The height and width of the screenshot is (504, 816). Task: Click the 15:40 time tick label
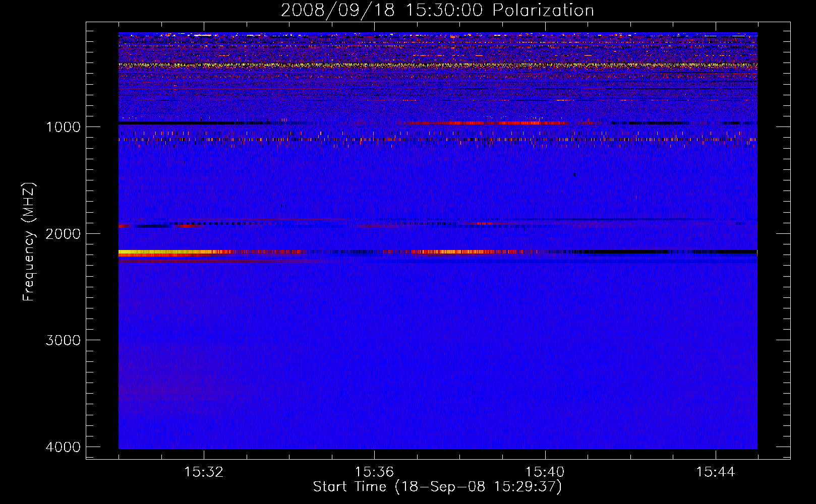click(x=545, y=472)
